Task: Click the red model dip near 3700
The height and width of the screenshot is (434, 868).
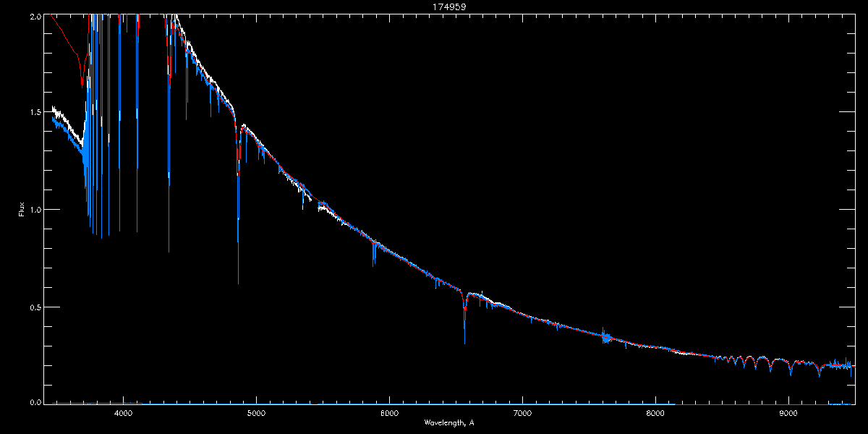Action: tap(82, 72)
